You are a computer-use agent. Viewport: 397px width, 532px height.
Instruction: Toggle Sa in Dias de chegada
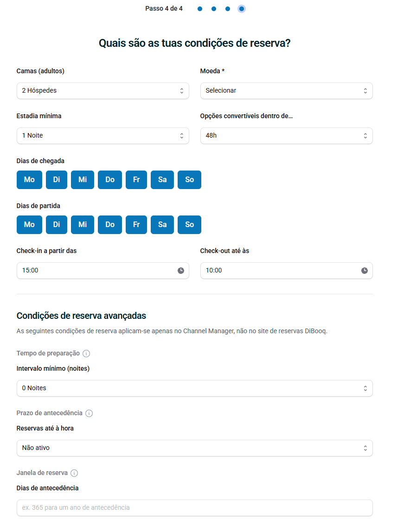[x=162, y=180]
